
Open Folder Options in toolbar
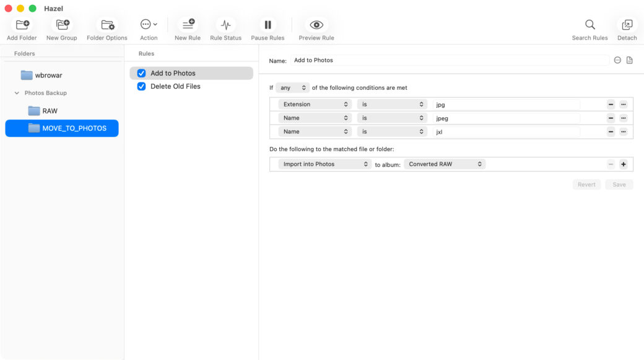(x=107, y=25)
